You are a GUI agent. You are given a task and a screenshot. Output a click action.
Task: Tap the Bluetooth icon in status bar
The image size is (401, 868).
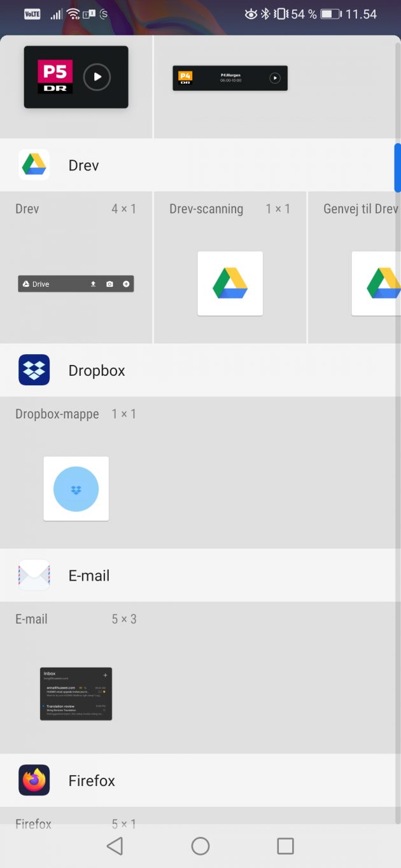(x=266, y=14)
